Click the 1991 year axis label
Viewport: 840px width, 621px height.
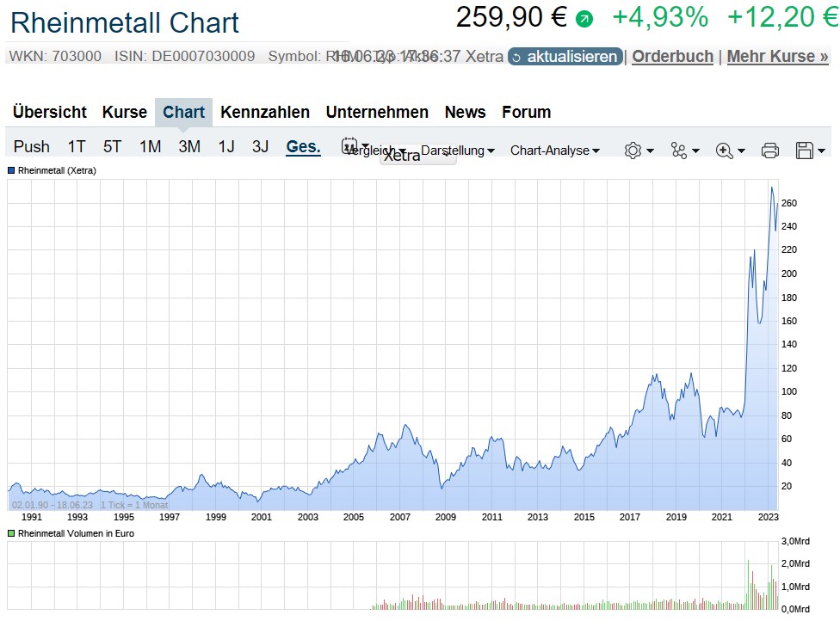[x=32, y=517]
